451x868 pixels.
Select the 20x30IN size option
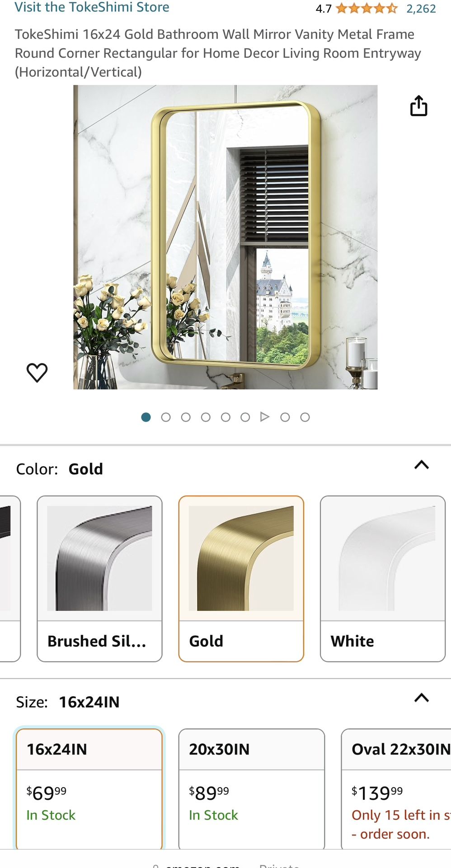coord(252,789)
